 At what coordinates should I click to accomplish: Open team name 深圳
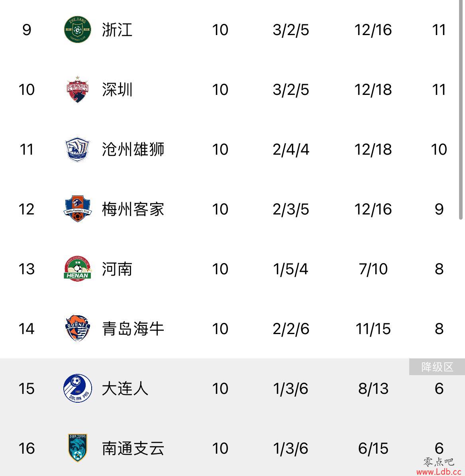[117, 90]
